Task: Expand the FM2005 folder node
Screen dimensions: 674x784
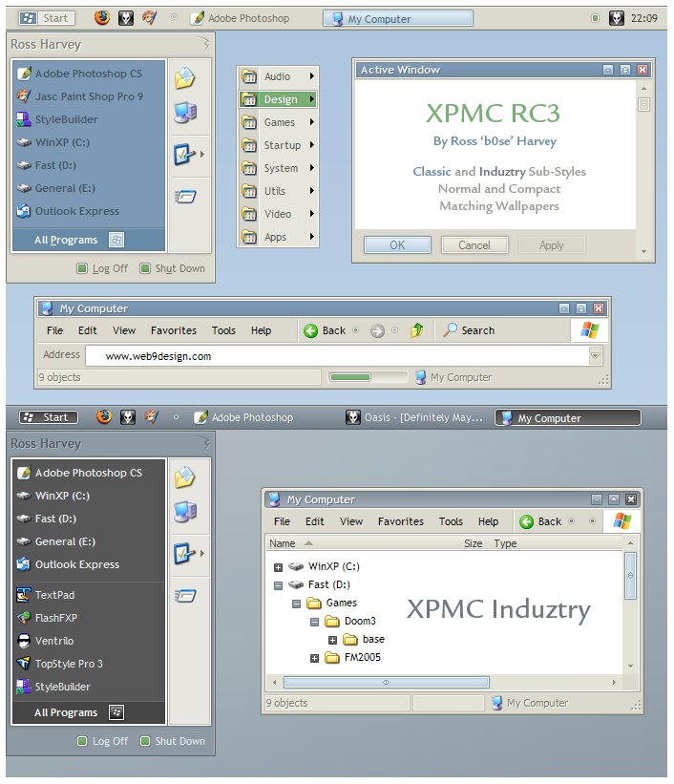Action: (314, 659)
